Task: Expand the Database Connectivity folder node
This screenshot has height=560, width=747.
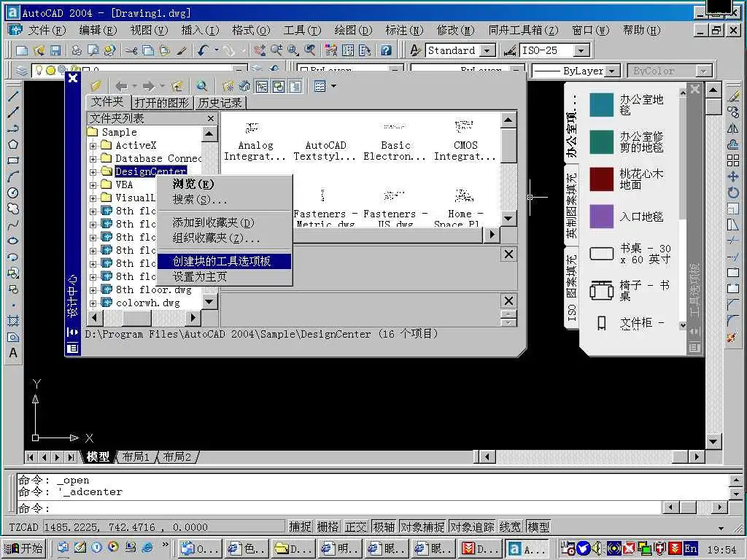Action: click(x=93, y=158)
